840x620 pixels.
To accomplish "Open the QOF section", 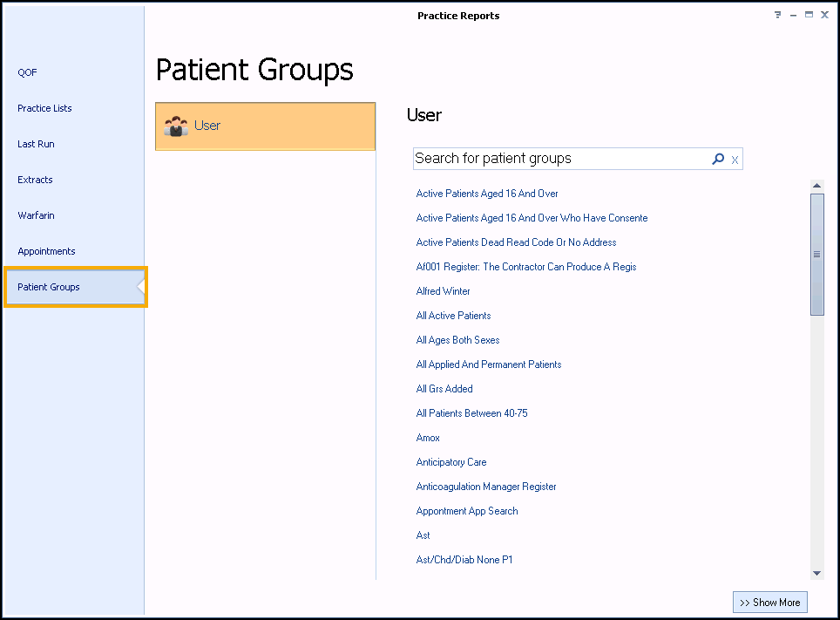I will 28,72.
